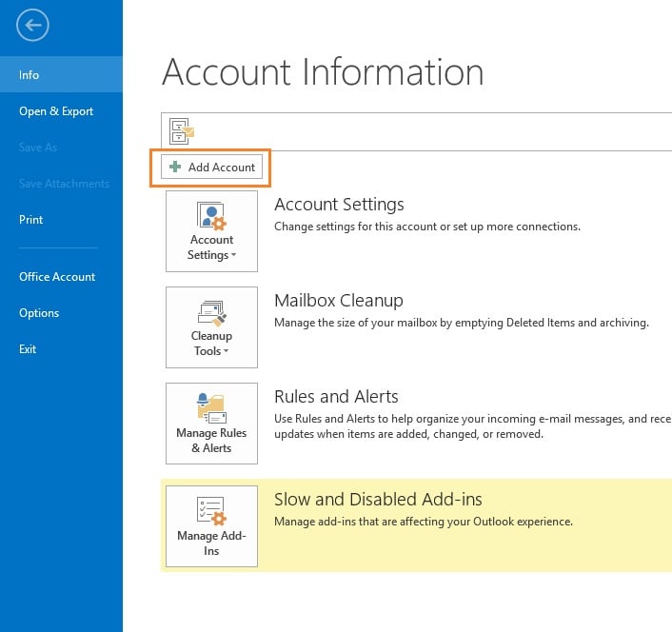The height and width of the screenshot is (632, 672).
Task: Open the Account Settings dropdown button
Action: click(x=211, y=231)
